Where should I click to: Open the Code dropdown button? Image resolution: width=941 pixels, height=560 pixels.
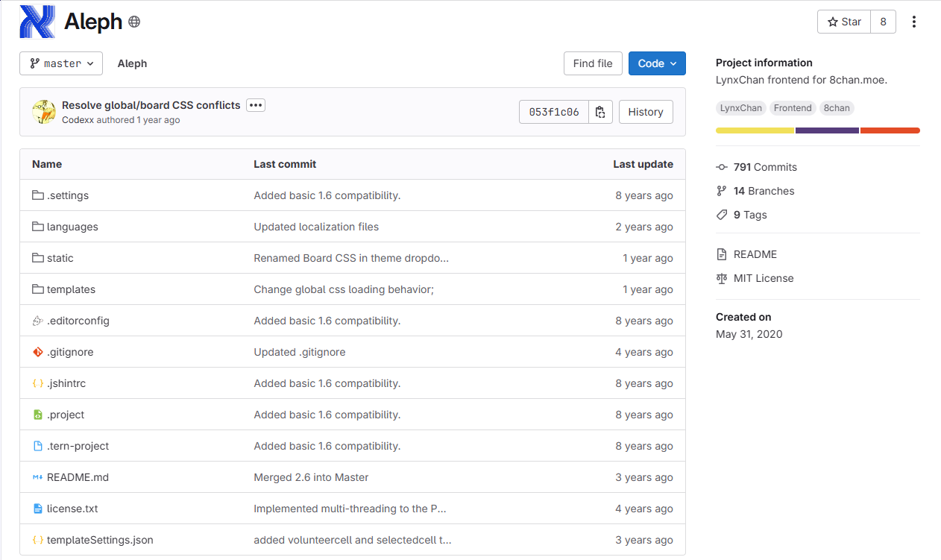(x=657, y=63)
